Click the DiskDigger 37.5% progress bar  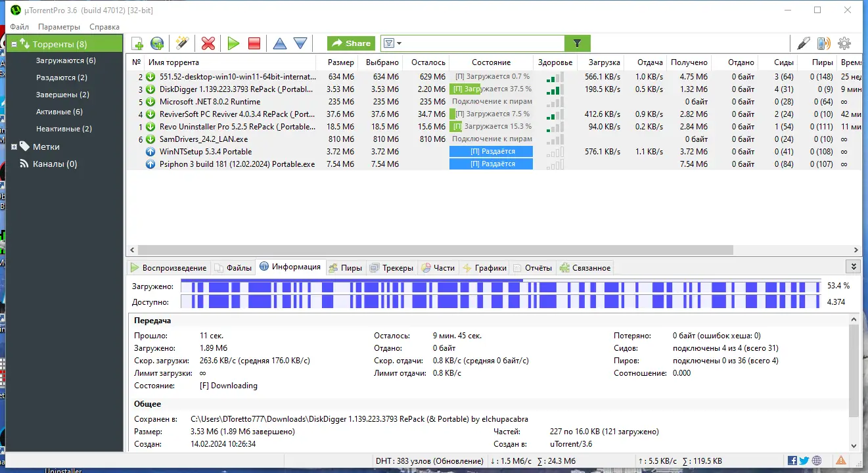tap(491, 89)
